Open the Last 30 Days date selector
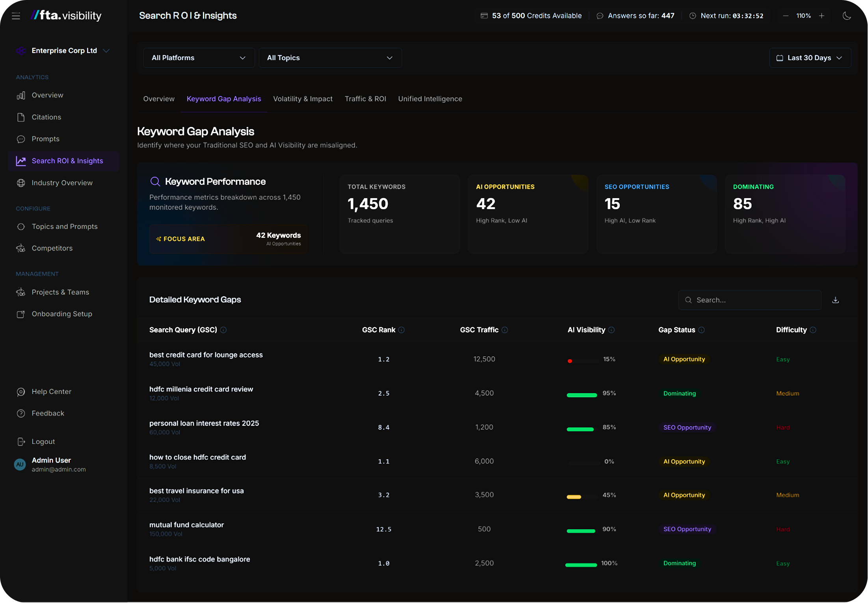This screenshot has height=603, width=868. (x=810, y=58)
